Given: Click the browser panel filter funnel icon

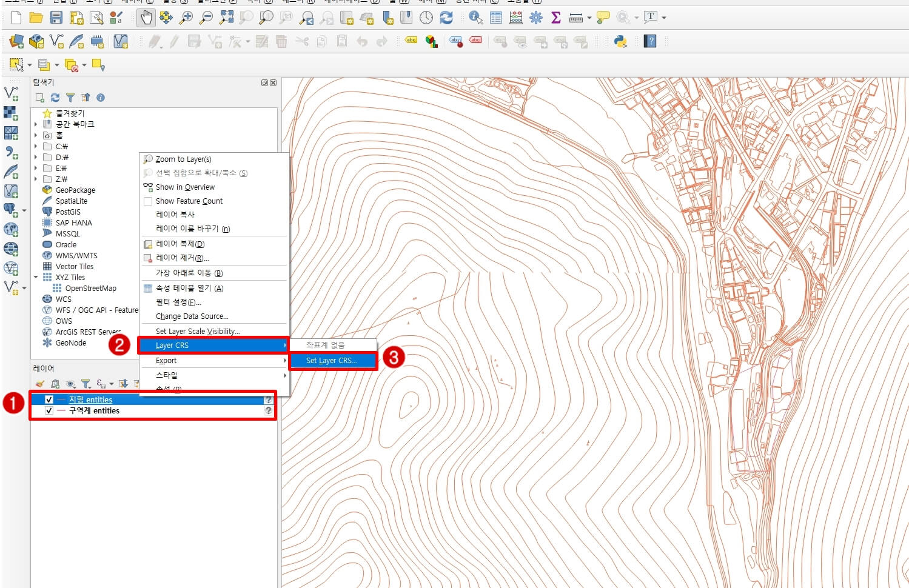Looking at the screenshot, I should (x=70, y=98).
